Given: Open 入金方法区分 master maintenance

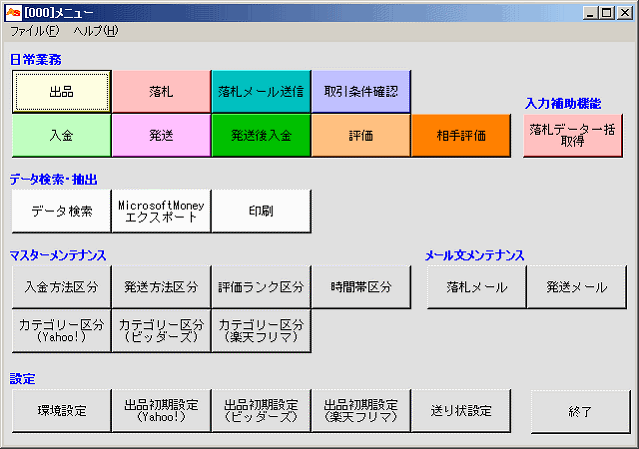Looking at the screenshot, I should pyautogui.click(x=62, y=287).
